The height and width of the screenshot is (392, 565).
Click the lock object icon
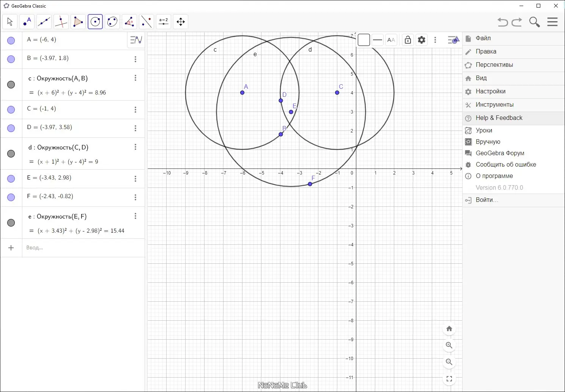click(408, 40)
